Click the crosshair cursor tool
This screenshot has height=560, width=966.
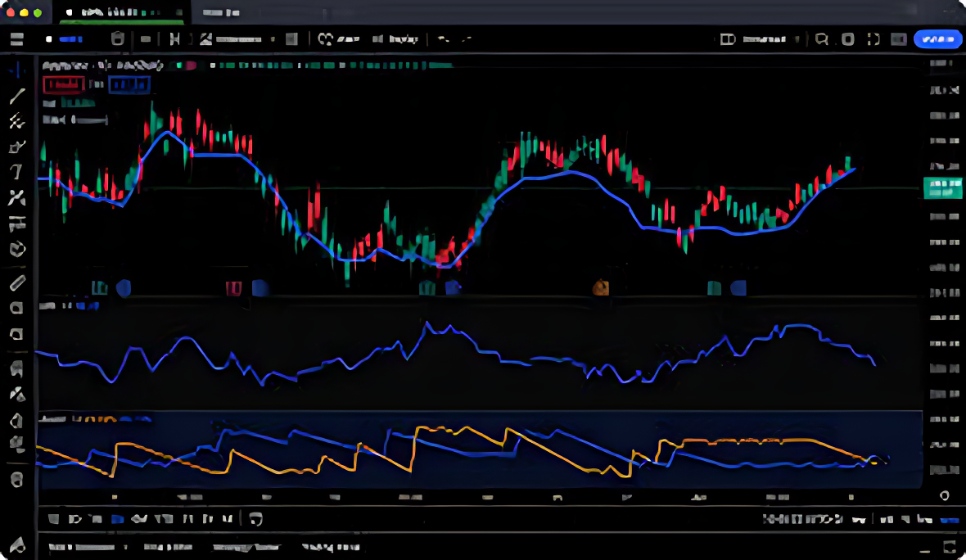[x=16, y=70]
